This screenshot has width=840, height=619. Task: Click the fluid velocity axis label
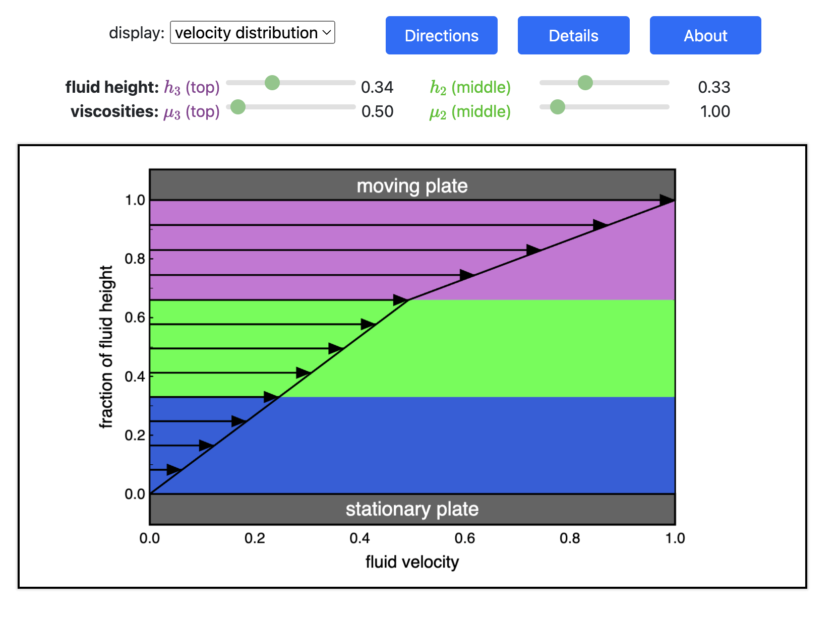tap(412, 562)
